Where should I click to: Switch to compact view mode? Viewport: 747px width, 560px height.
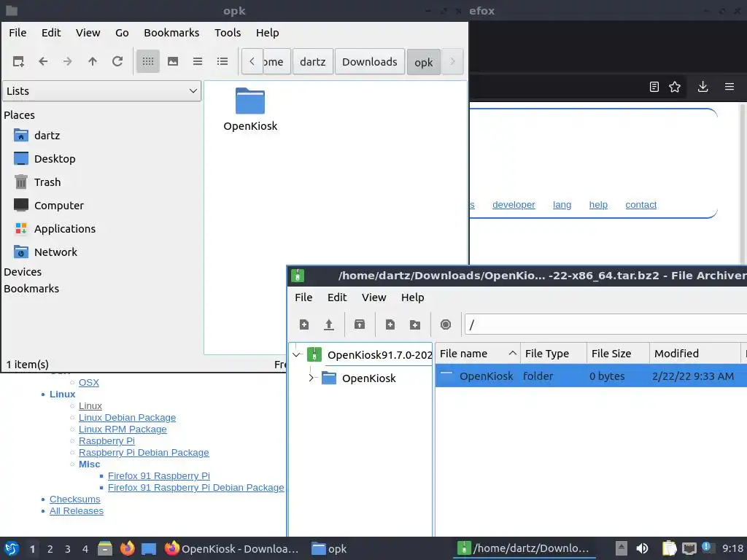198,61
